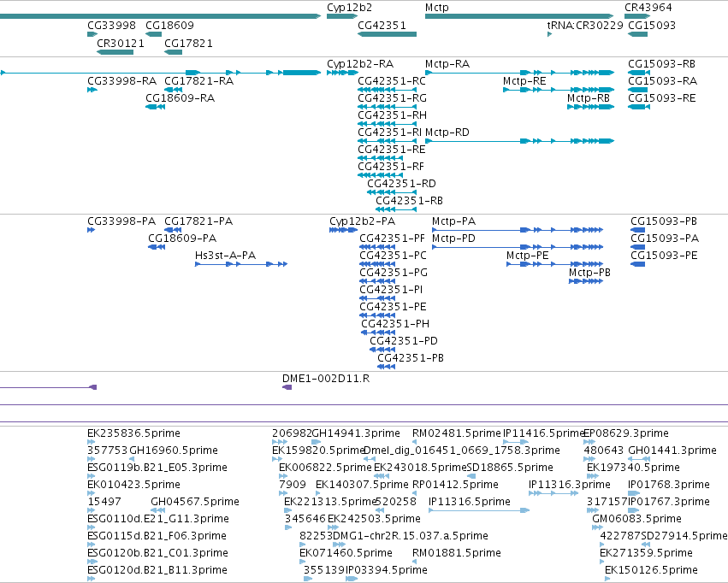The height and width of the screenshot is (583, 728).
Task: Select the CG42351-PC protein label
Action: 393,256
